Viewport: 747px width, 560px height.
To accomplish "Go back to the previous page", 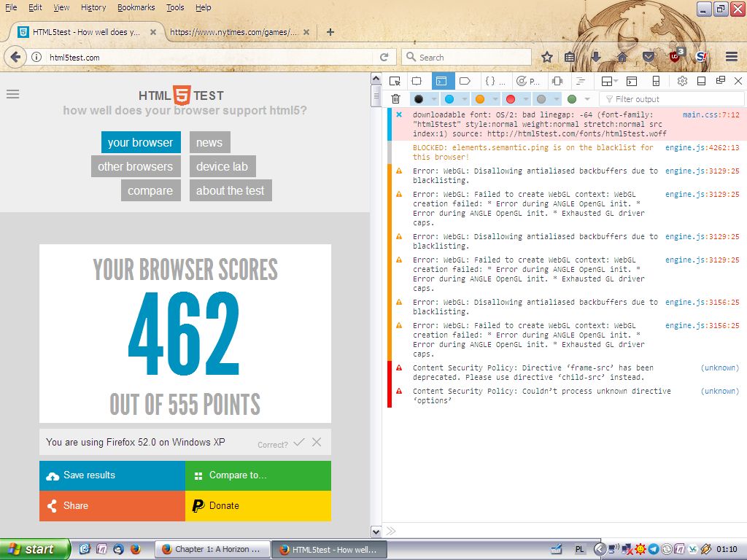I will 15,57.
